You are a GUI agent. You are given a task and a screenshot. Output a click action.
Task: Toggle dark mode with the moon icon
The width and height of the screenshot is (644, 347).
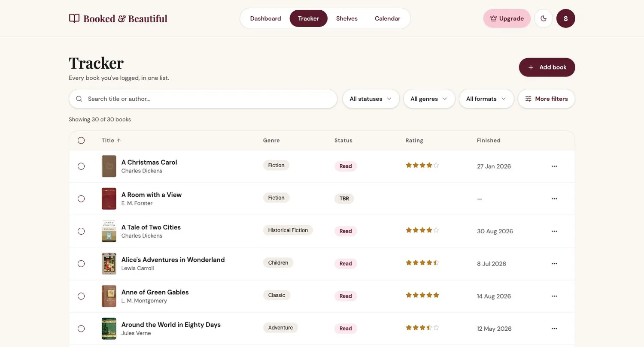[544, 18]
